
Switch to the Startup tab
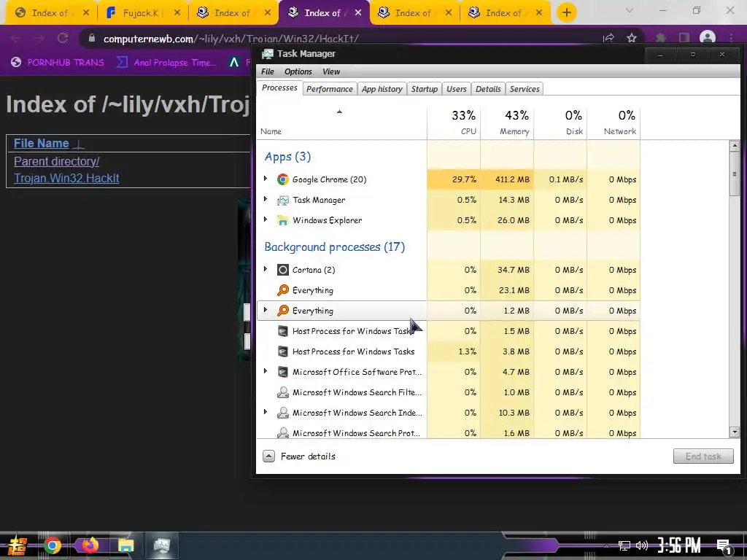coord(425,89)
